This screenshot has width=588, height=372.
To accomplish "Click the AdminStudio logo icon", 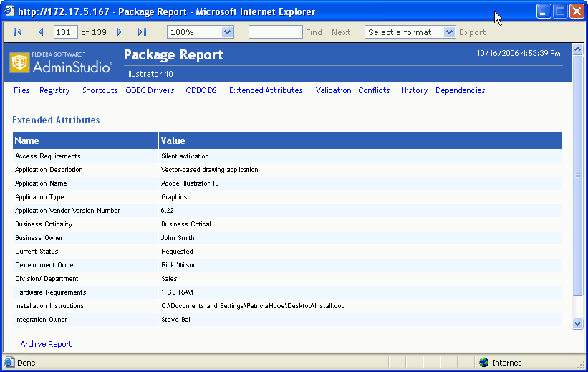I will [x=19, y=63].
